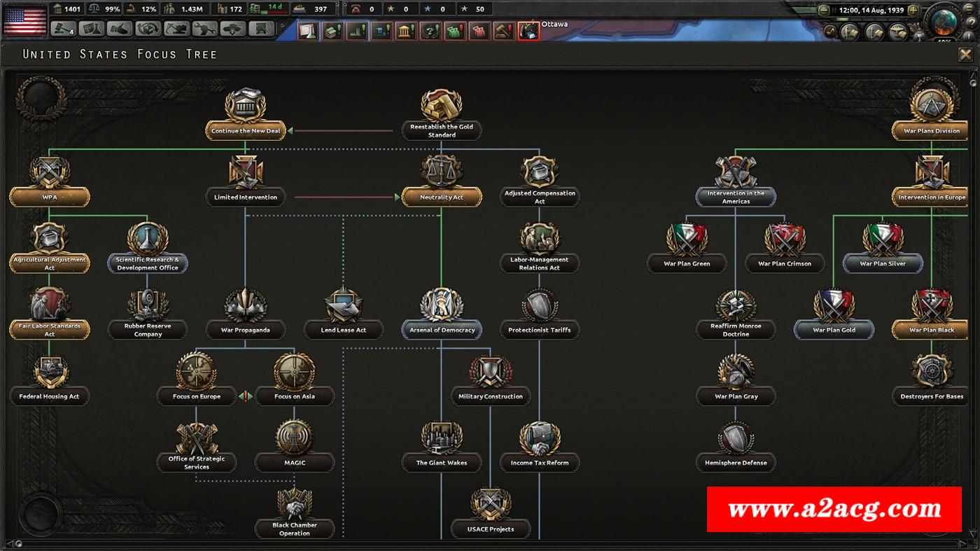Click the red-highlighted alert icon near Ottawa

(528, 31)
